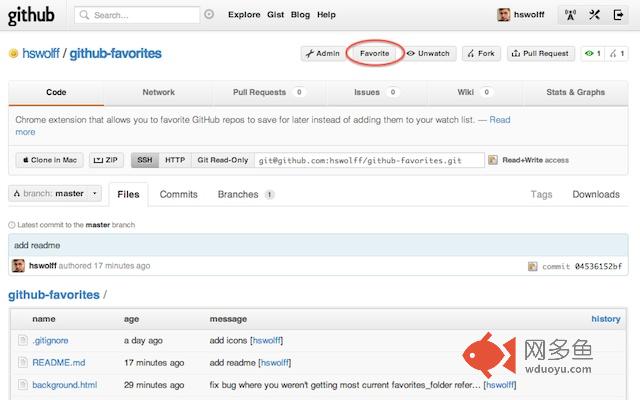This screenshot has height=400, width=640.
Task: Open hswolff link in README.md row
Action: click(x=275, y=362)
